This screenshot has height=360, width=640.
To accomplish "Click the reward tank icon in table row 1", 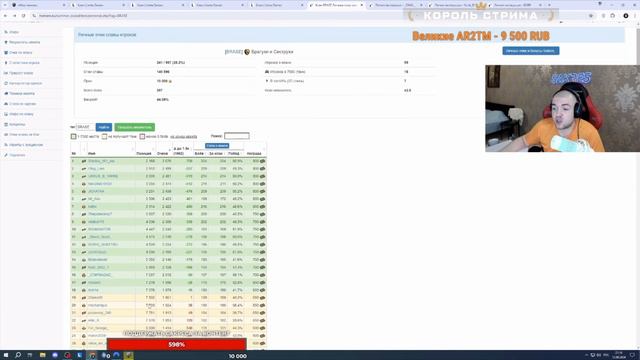I will pos(262,161).
